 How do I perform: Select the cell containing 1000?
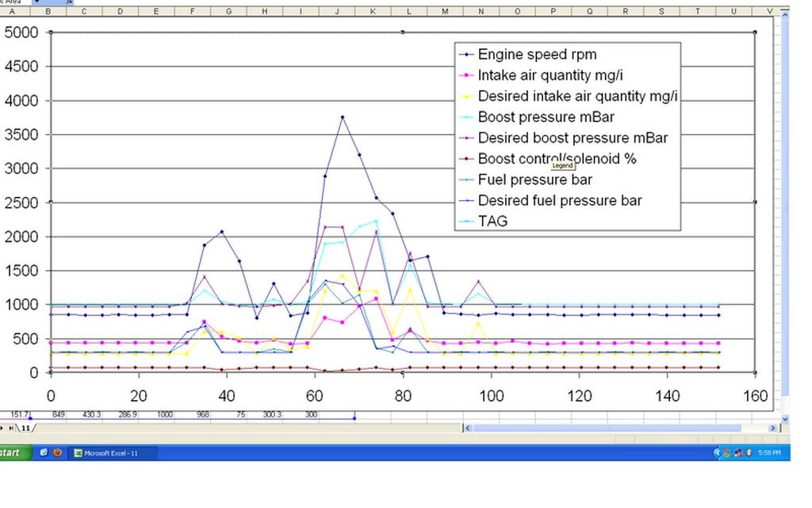156,414
